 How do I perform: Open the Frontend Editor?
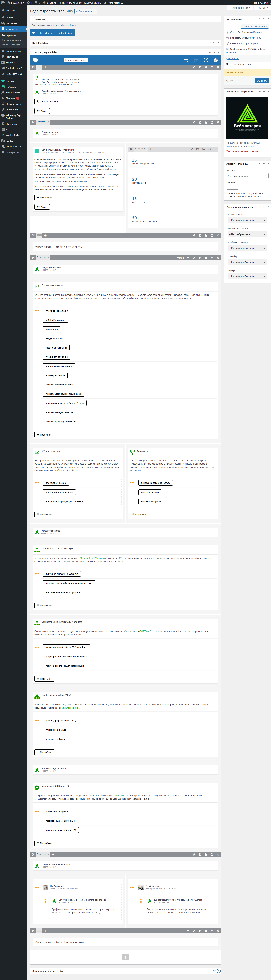(64, 33)
